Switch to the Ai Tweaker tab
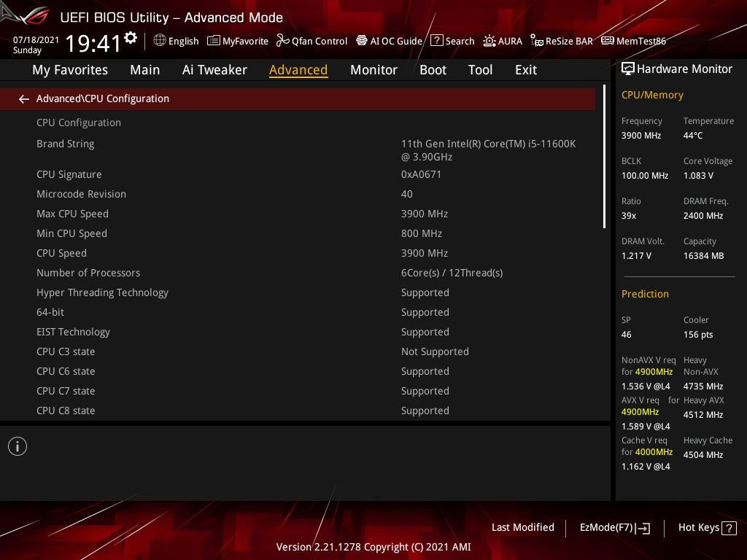This screenshot has width=747, height=560. click(214, 70)
